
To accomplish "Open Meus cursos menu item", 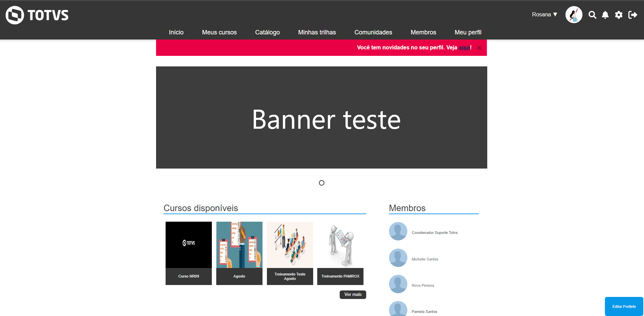I will coord(219,32).
